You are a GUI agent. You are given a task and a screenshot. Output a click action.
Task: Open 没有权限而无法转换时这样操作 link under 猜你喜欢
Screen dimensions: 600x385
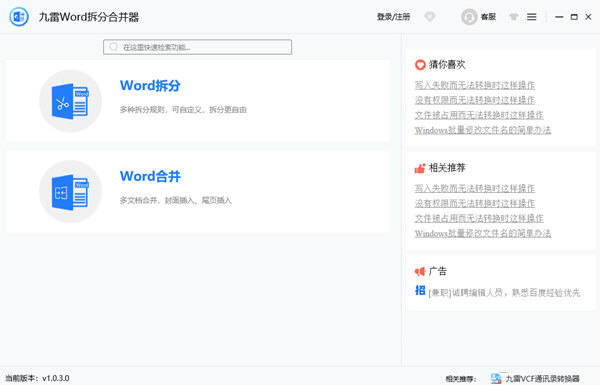click(474, 100)
